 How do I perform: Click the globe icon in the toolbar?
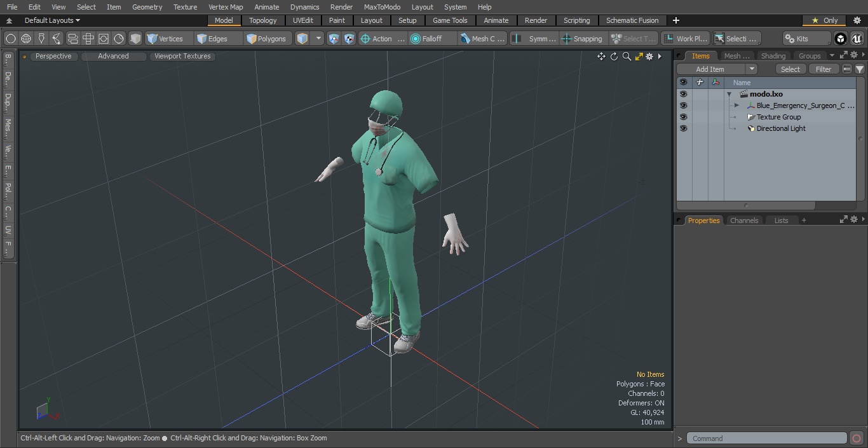[26, 39]
